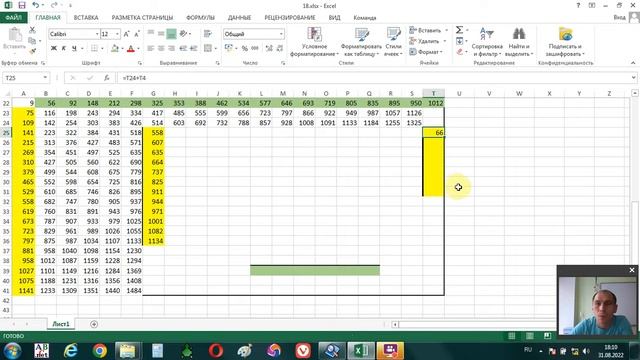Click the Redo arrow icon
Image resolution: width=640 pixels, height=360 pixels.
tap(54, 5)
